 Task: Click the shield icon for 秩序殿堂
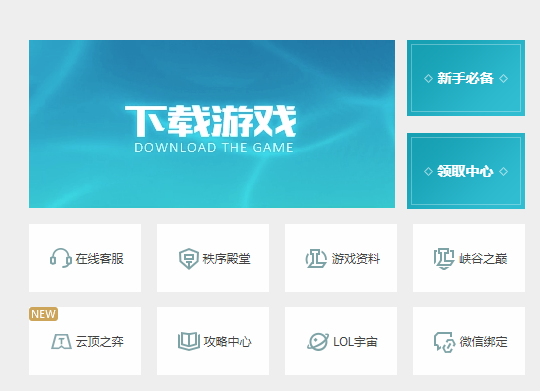tap(189, 258)
